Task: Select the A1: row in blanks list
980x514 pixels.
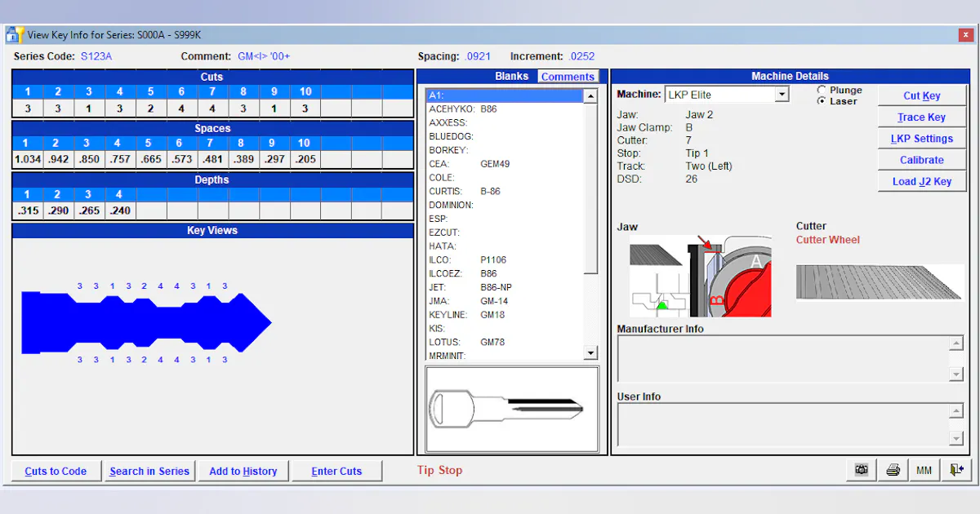Action: click(x=505, y=95)
